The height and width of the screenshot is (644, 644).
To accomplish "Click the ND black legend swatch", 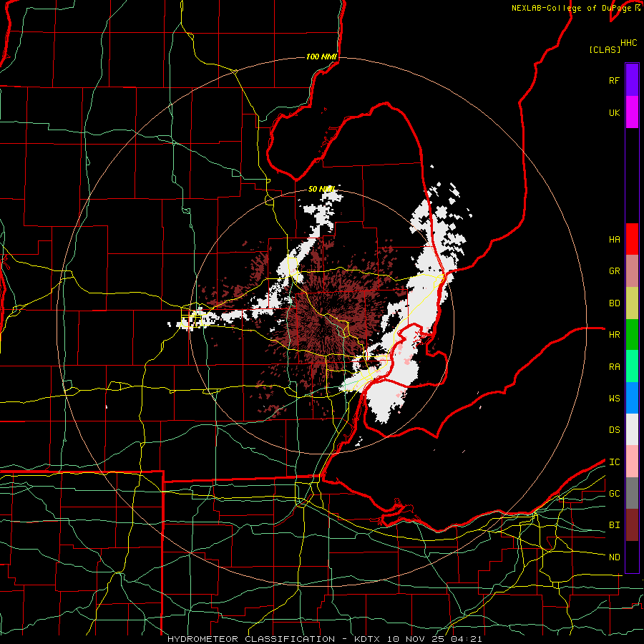I will tap(632, 557).
